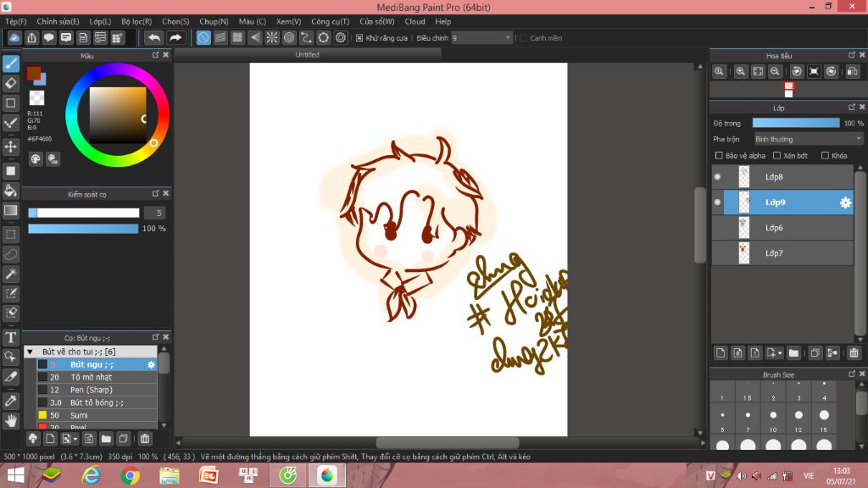Screen dimensions: 868x488
Task: Choose brush size 15 preset
Action: tap(824, 420)
